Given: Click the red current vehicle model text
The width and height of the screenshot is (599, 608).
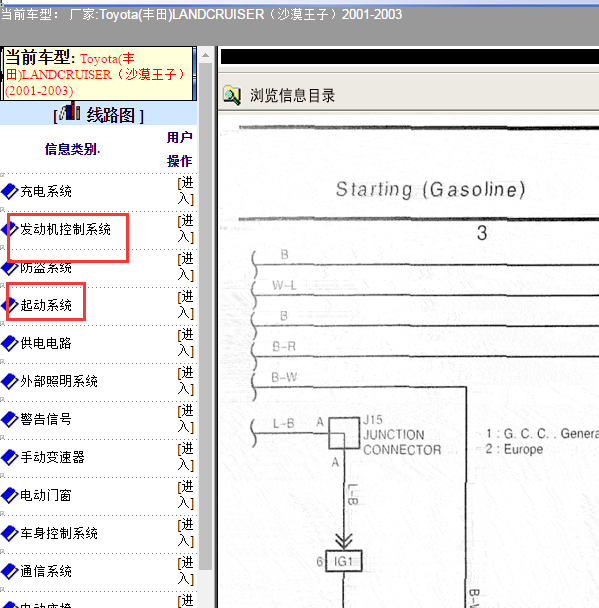Looking at the screenshot, I should 96,74.
